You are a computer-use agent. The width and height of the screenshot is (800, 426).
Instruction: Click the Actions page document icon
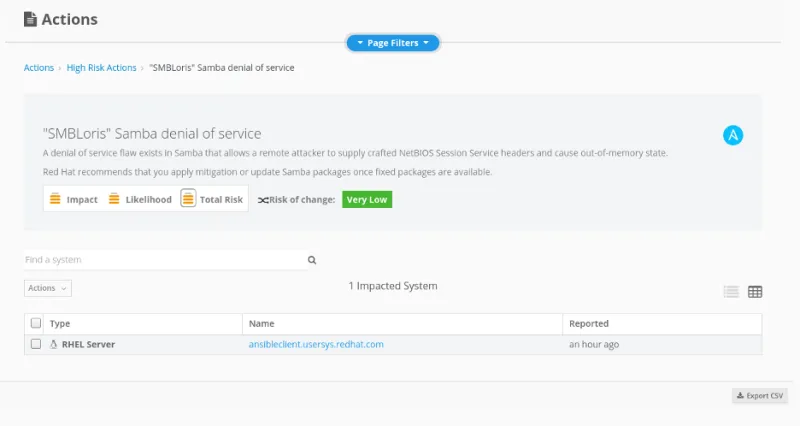click(30, 19)
